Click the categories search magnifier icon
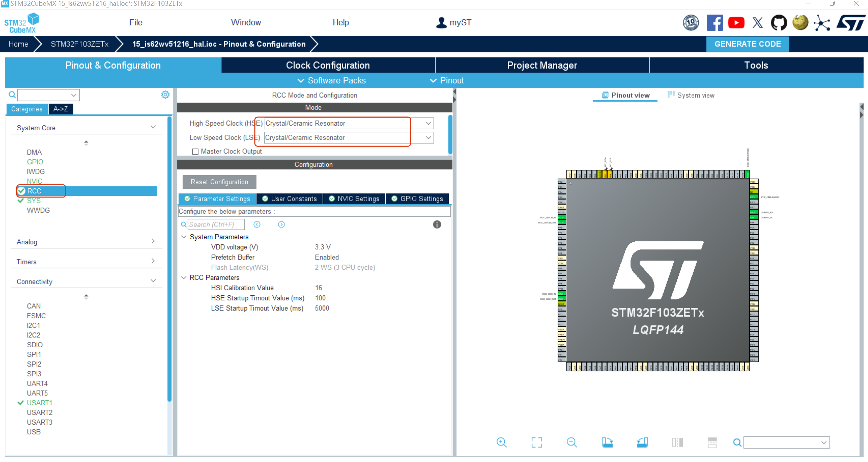868x462 pixels. click(x=12, y=95)
